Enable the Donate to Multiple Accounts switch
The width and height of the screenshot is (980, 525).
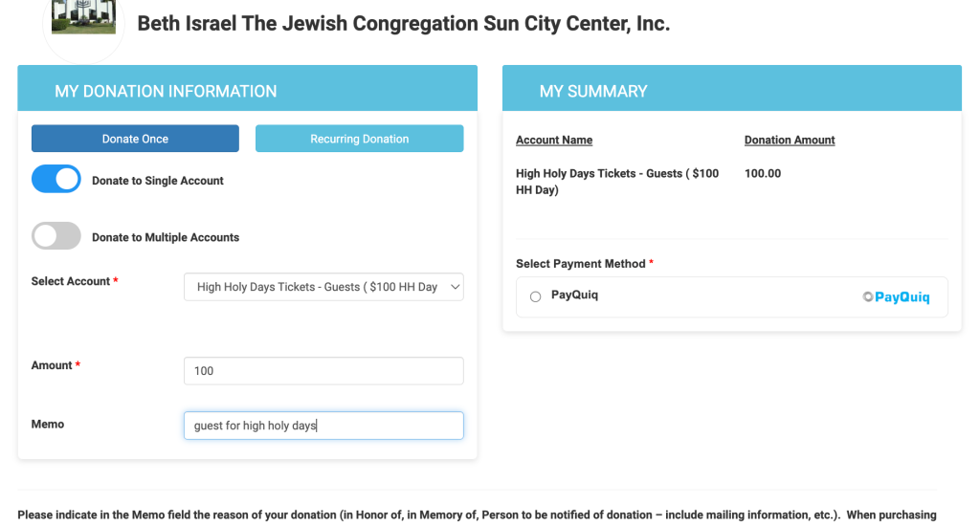point(56,236)
